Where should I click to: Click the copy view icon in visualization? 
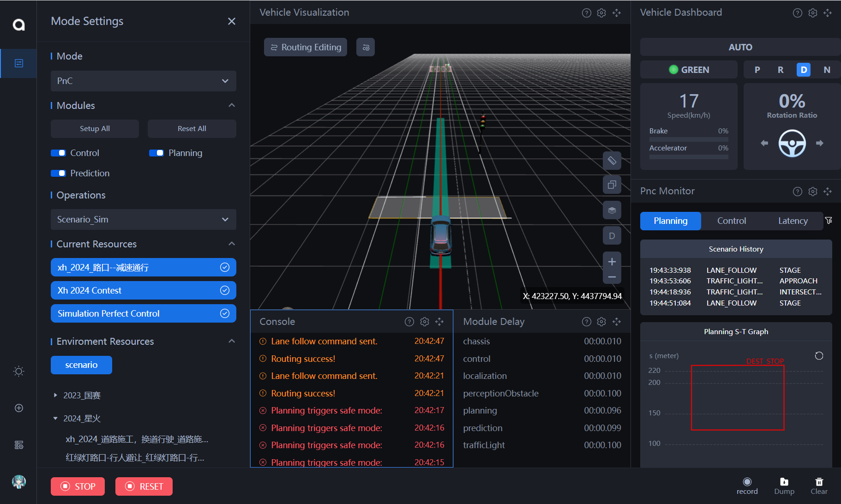(612, 185)
